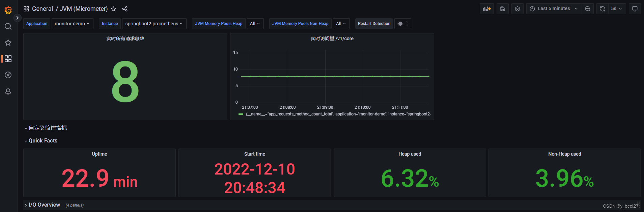Cycle the TV view mode

635,9
